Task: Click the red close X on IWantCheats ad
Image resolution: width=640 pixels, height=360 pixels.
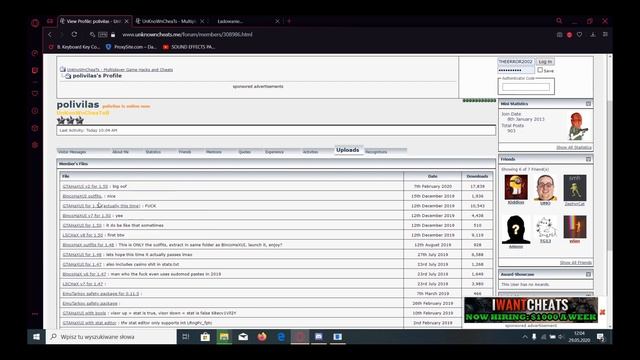Action: click(602, 312)
